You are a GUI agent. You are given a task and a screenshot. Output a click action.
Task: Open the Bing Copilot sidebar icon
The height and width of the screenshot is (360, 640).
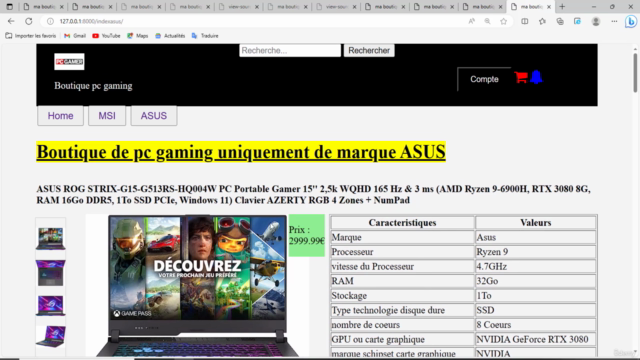(x=631, y=21)
